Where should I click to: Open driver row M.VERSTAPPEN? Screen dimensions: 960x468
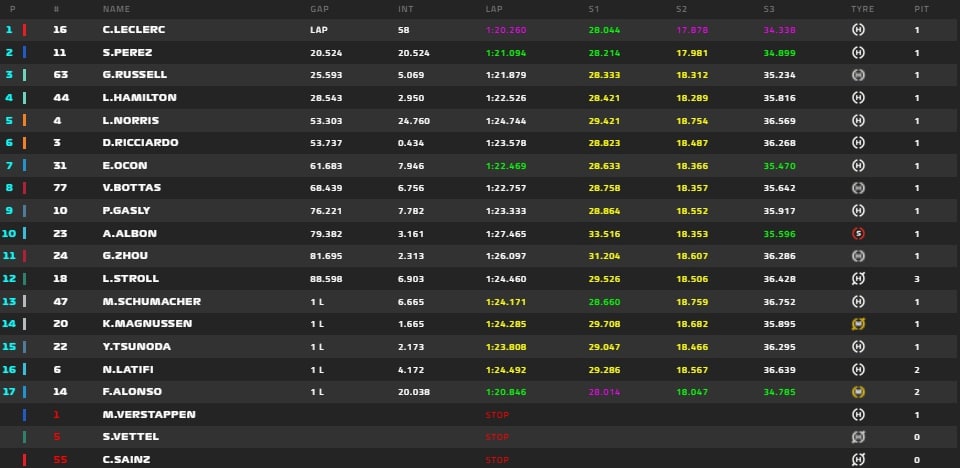click(x=480, y=415)
